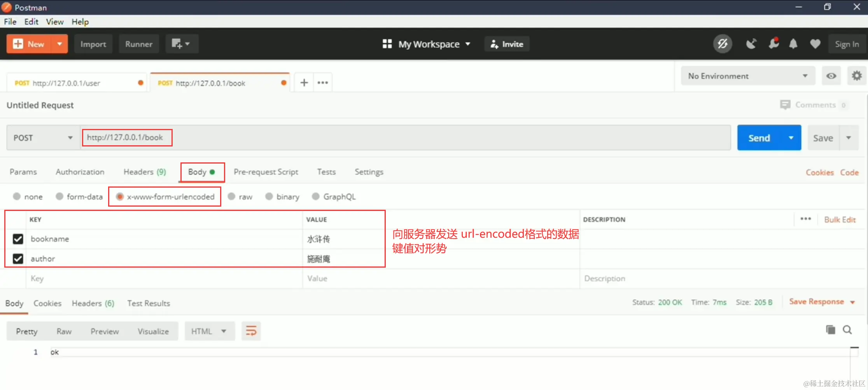Screen dimensions: 868x390
Task: Open the response Headers (6) tab
Action: click(93, 303)
